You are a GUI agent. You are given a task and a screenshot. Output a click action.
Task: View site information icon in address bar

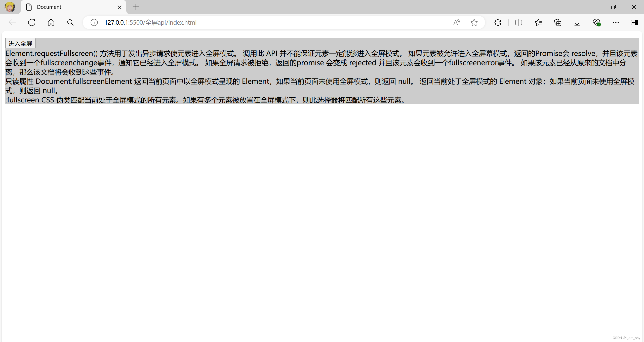pyautogui.click(x=94, y=22)
